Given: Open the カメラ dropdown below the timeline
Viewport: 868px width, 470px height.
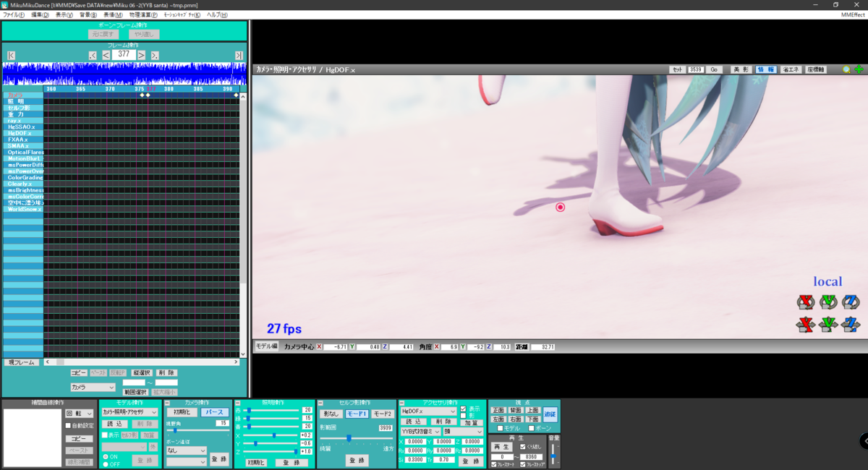Looking at the screenshot, I should pos(93,388).
